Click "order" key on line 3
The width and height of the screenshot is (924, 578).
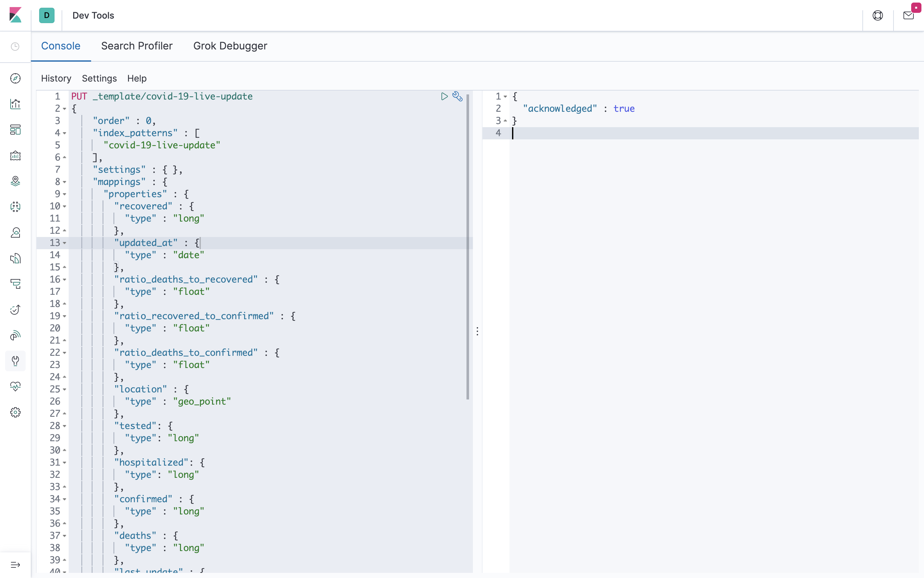[x=111, y=121]
